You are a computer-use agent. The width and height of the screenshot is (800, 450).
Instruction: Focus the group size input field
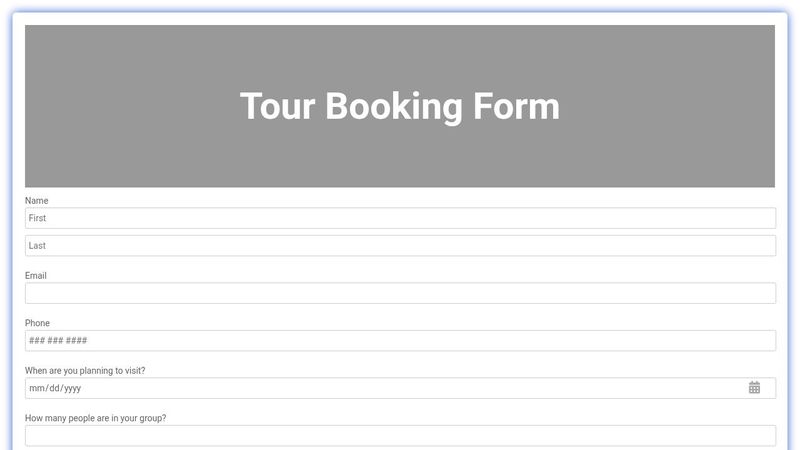coord(400,435)
